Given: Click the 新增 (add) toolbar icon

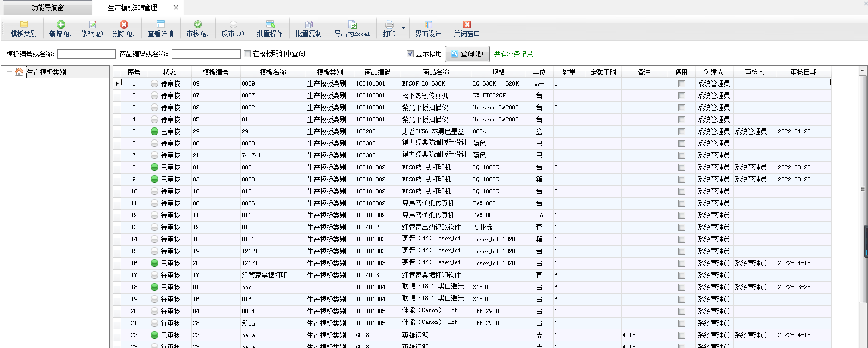Looking at the screenshot, I should (x=60, y=25).
